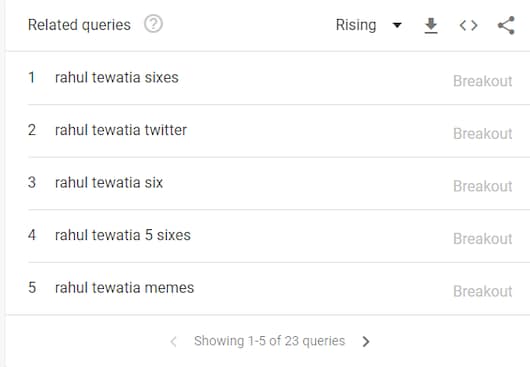Open query rahul tewatia memes
Screen dimensions: 530x367
pyautogui.click(x=124, y=288)
